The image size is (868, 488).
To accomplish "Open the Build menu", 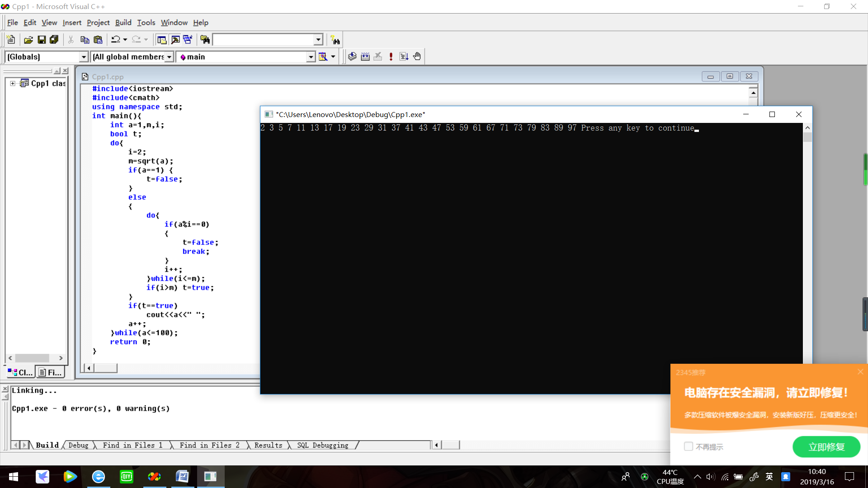I will [123, 23].
